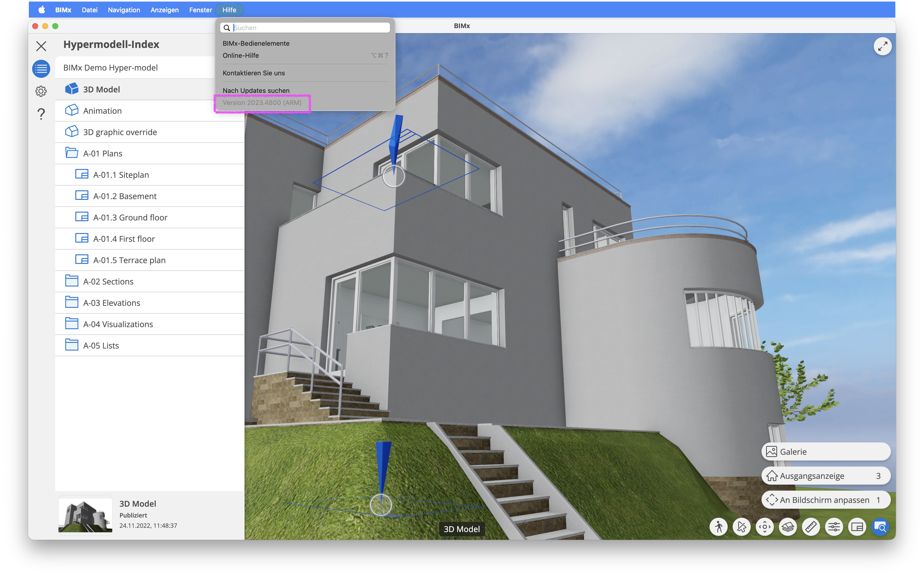Select the Animation row label
The width and height of the screenshot is (924, 577).
pyautogui.click(x=102, y=111)
